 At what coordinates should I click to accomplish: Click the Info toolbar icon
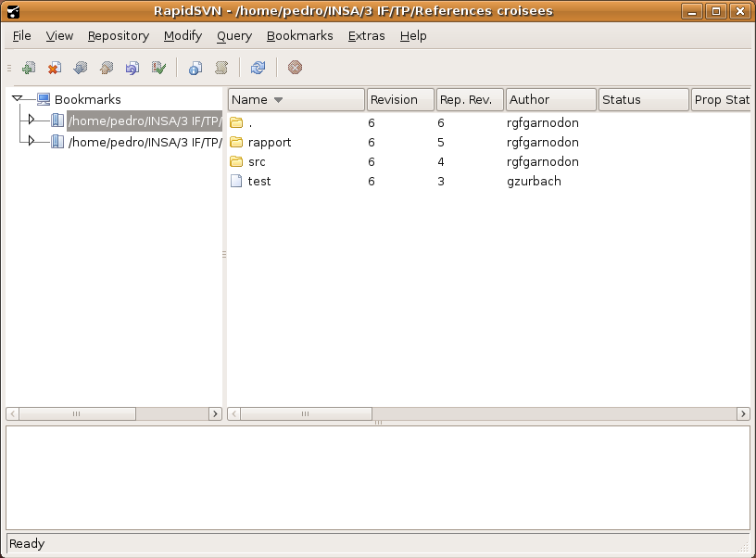pos(195,68)
